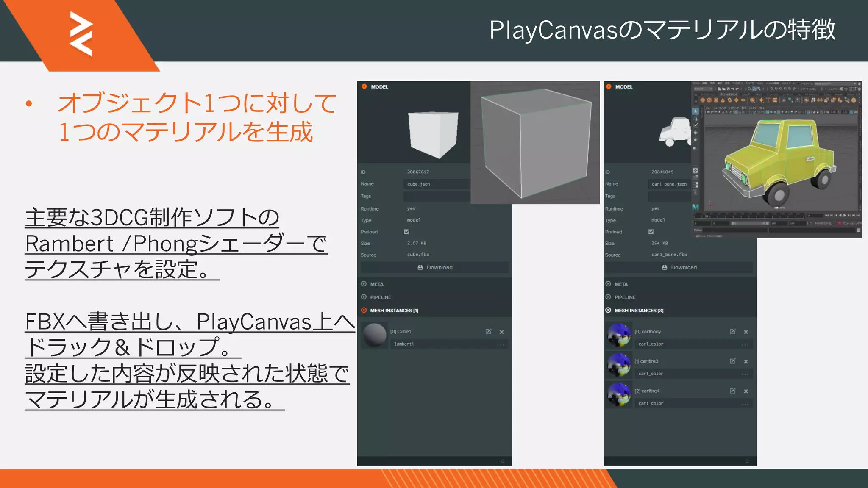The image size is (868, 488).
Task: Edit the [2] car1tire4 mesh instance material
Action: pos(733,391)
